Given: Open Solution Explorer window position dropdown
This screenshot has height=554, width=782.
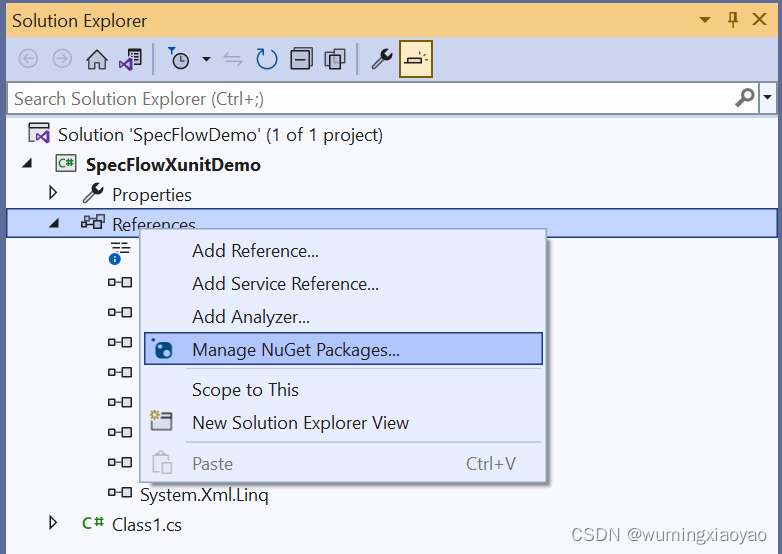Looking at the screenshot, I should pos(705,20).
